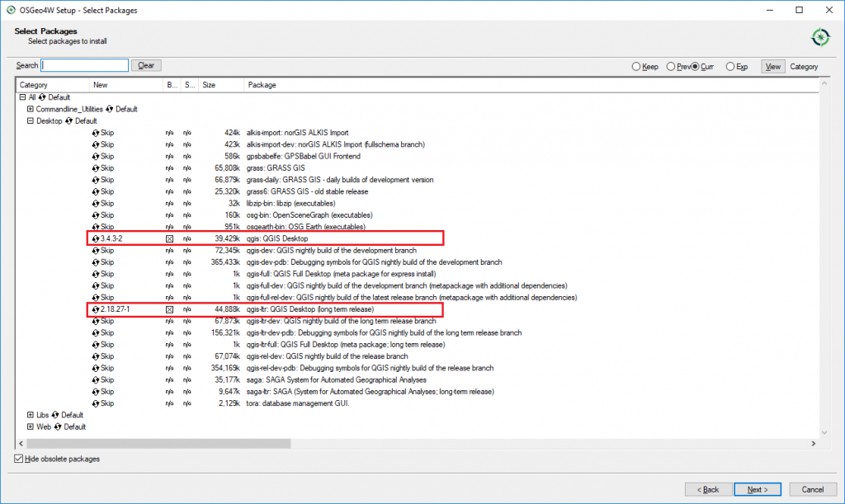The height and width of the screenshot is (504, 845).
Task: Select the tora: database management GUI row text
Action: coord(297,404)
